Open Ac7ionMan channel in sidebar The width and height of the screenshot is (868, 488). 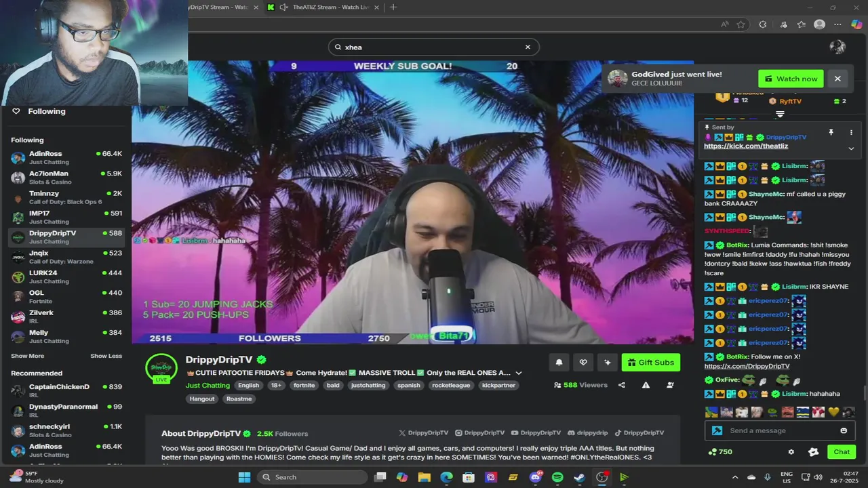coord(66,177)
